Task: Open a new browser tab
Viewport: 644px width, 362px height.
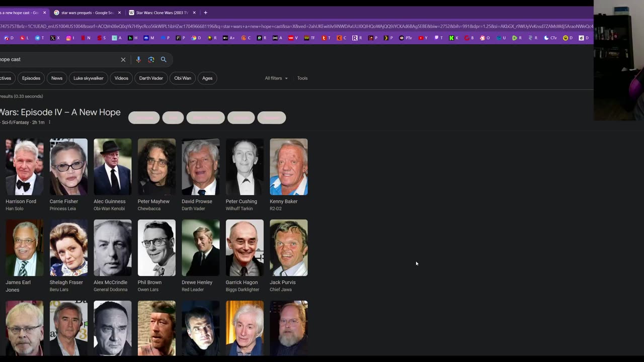Action: click(205, 13)
